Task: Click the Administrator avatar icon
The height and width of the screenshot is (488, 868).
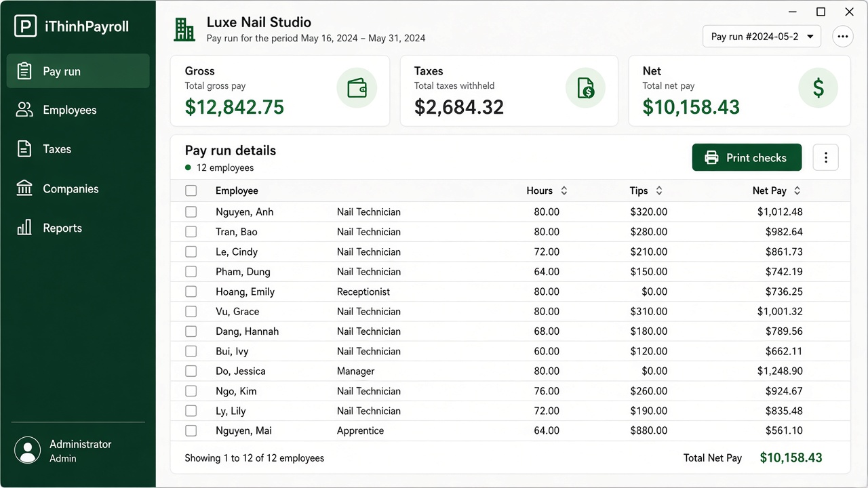Action: click(28, 451)
